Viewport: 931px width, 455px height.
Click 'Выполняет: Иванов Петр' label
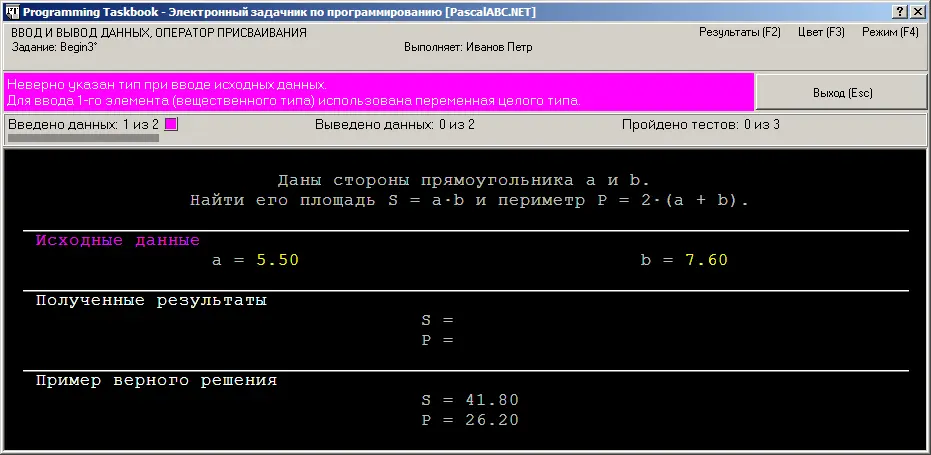point(468,47)
